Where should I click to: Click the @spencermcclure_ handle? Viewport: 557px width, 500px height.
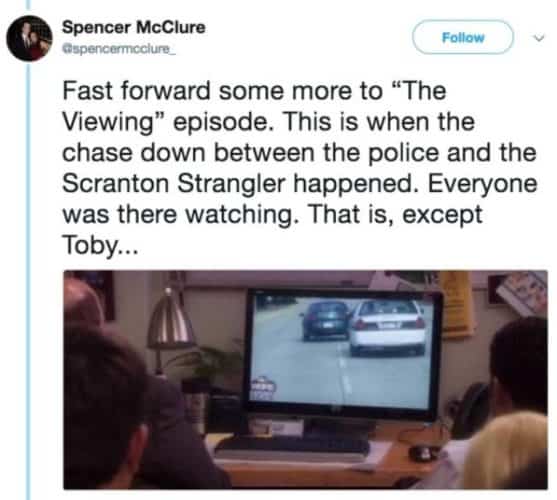coord(119,49)
